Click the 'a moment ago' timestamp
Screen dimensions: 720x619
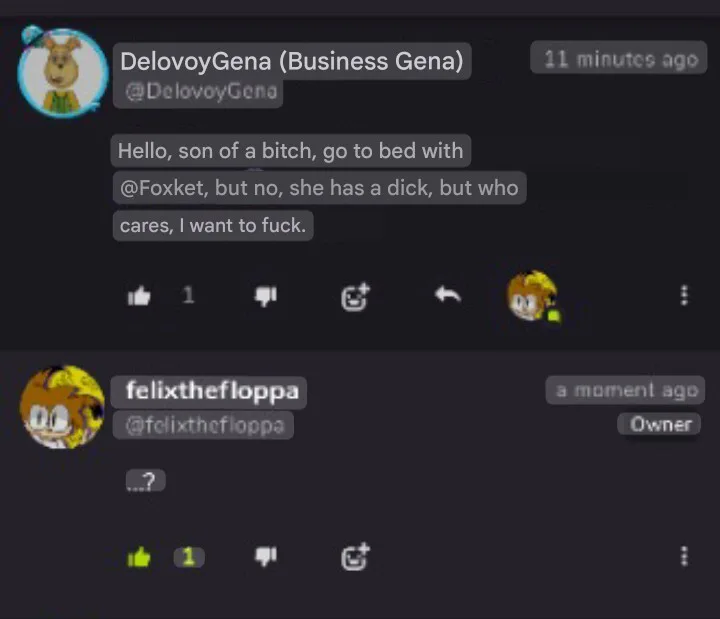[x=626, y=390]
